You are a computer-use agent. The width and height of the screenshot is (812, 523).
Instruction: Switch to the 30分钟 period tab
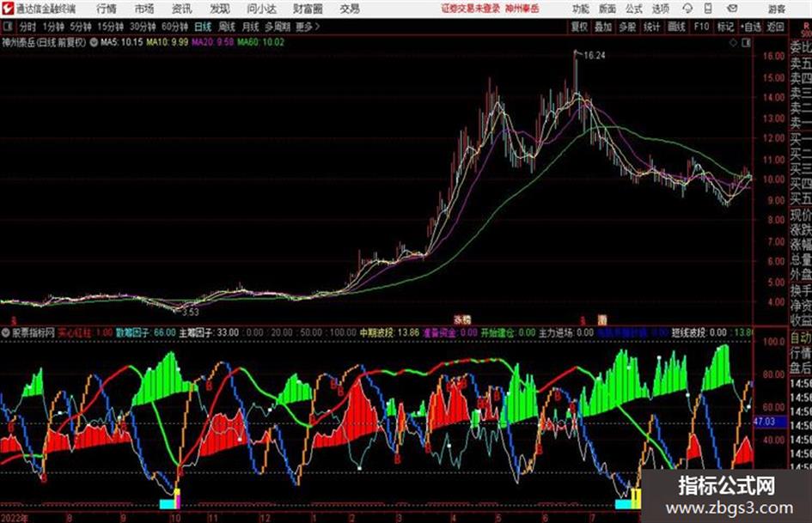tap(143, 27)
